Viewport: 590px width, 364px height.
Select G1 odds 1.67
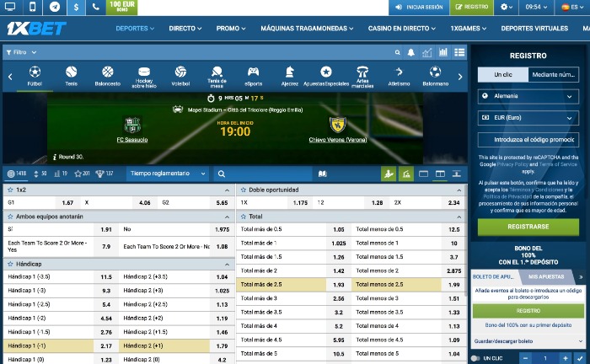[x=67, y=203]
